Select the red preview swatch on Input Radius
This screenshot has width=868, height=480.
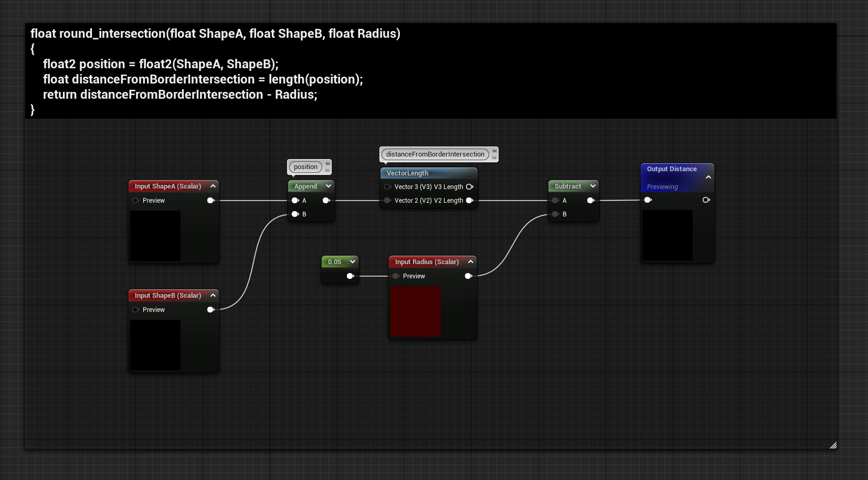click(415, 312)
